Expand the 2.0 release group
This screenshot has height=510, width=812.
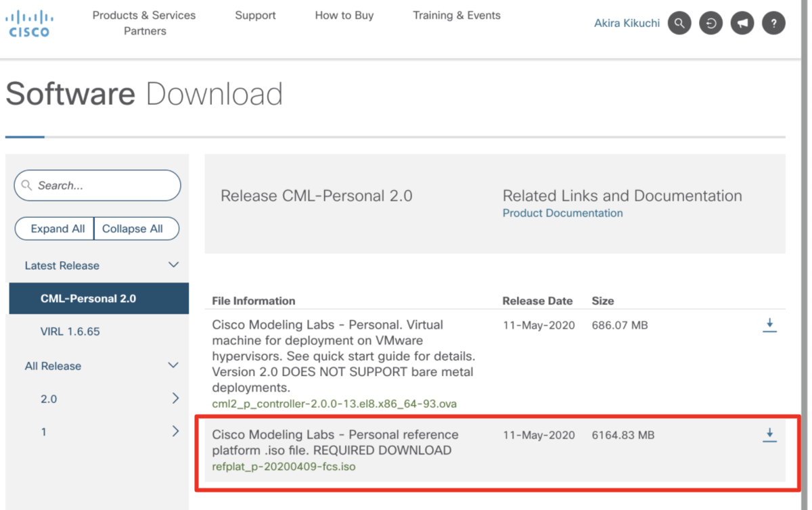pyautogui.click(x=175, y=398)
